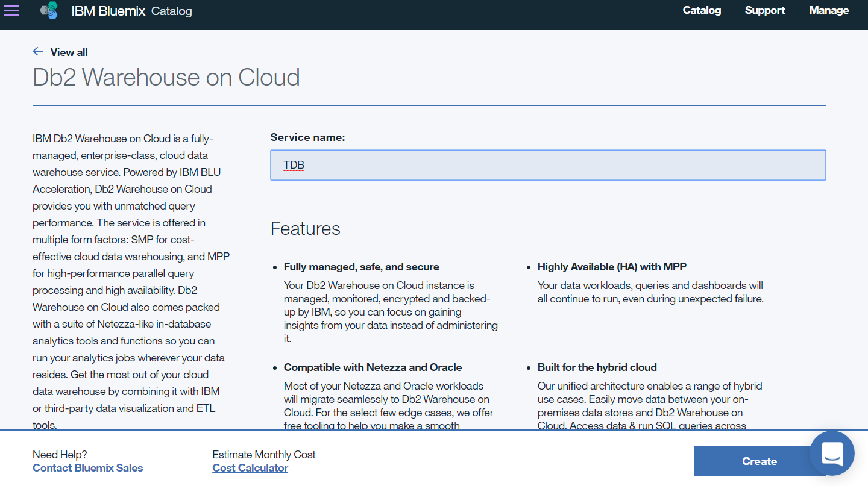868x486 pixels.
Task: Select Catalog in the top navigation
Action: pos(702,10)
